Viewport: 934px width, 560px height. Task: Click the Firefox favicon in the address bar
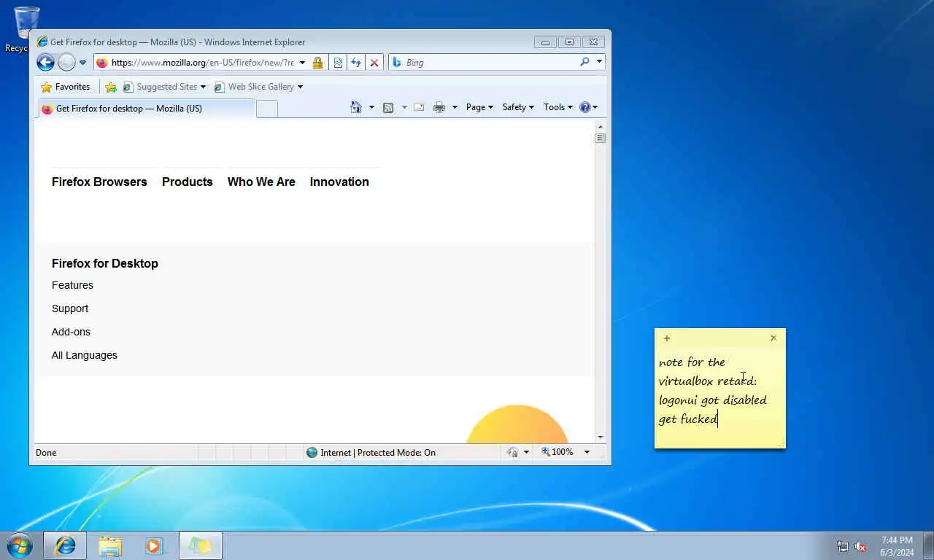(102, 63)
